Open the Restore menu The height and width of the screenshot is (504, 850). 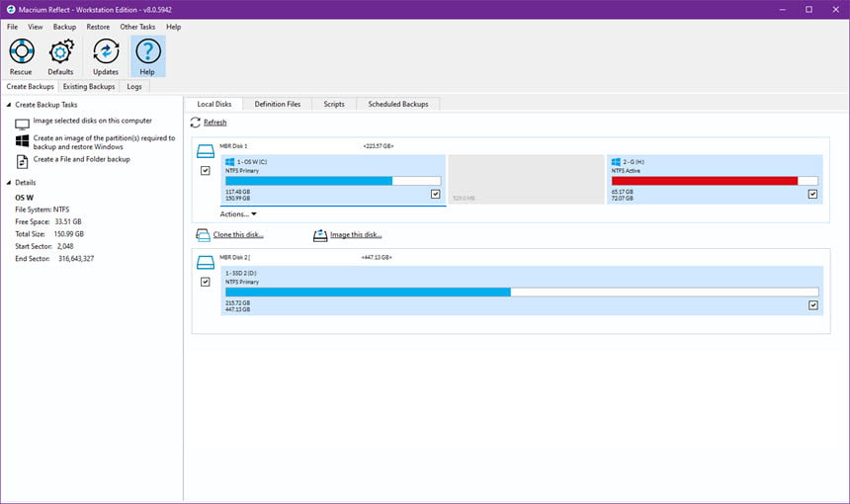point(98,27)
